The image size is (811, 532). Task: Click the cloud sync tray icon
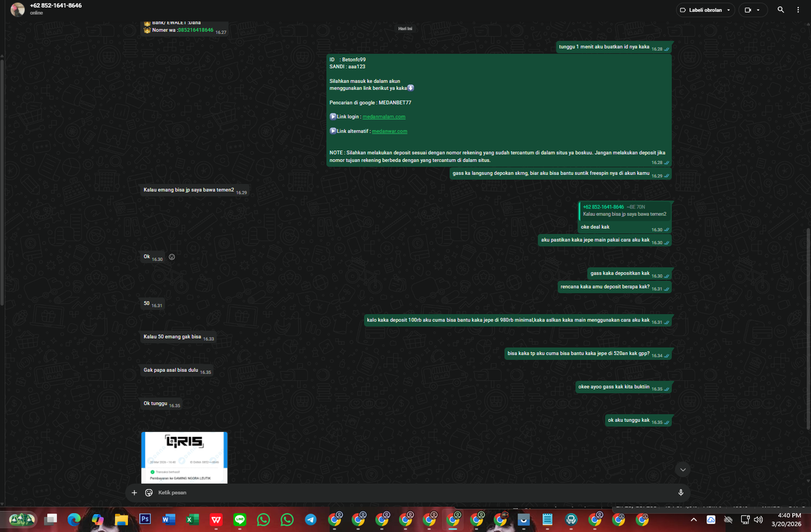coord(711,520)
